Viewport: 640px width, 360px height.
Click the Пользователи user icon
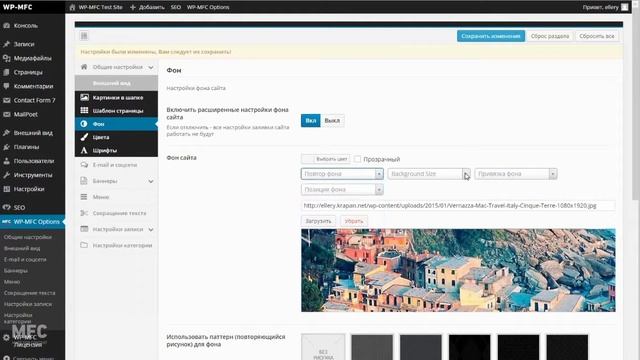[x=7, y=161]
